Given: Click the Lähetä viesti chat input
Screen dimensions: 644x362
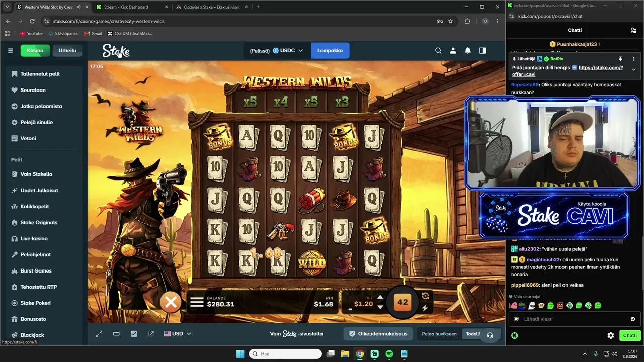Looking at the screenshot, I should coord(574,319).
